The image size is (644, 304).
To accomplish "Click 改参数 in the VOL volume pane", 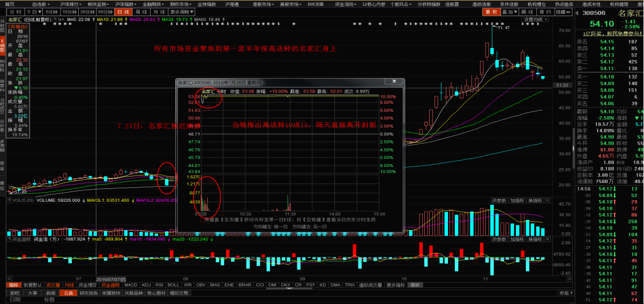I will click(x=499, y=201).
